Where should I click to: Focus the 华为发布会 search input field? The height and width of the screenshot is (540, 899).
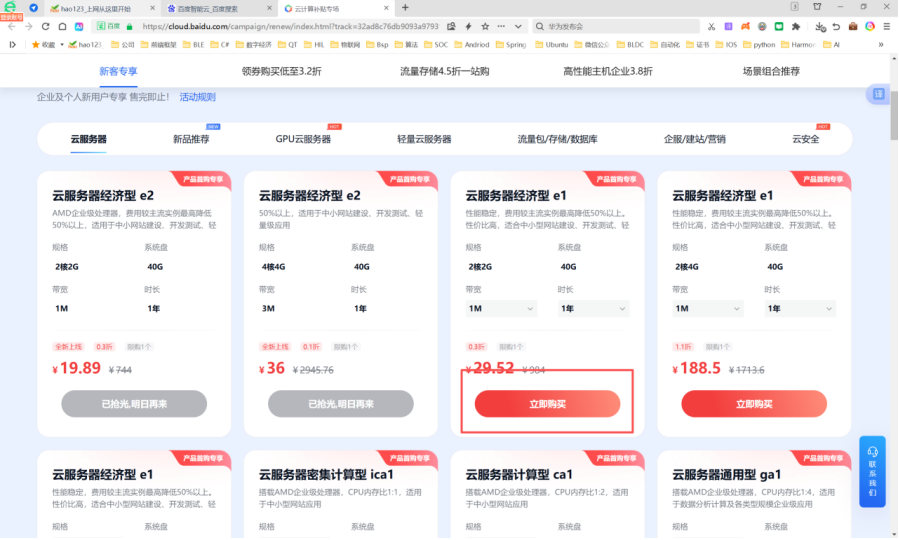[616, 26]
